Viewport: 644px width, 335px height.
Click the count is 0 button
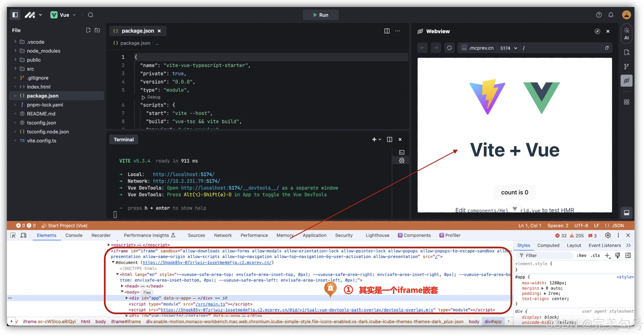[x=515, y=192]
